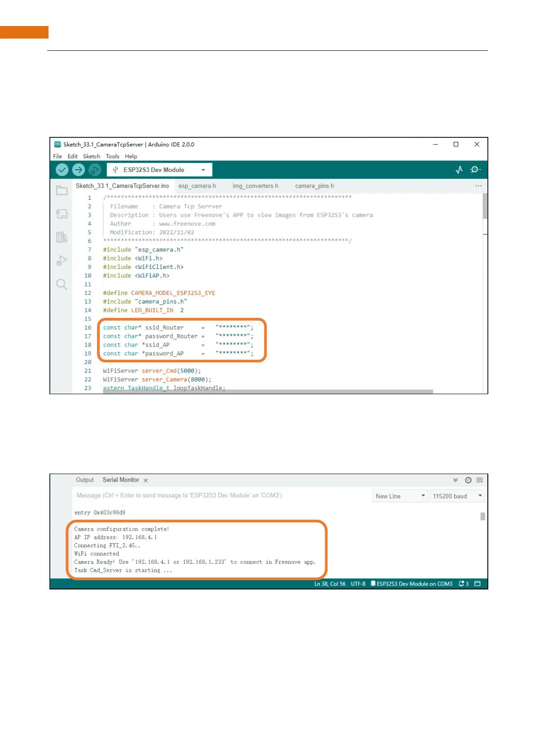Open the tab overflow three-dots menu

pos(478,186)
